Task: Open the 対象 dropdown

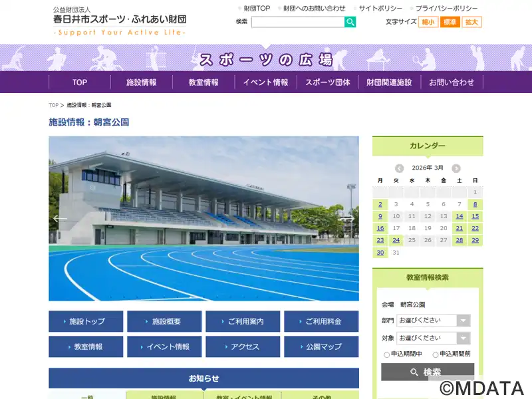Action: [434, 338]
